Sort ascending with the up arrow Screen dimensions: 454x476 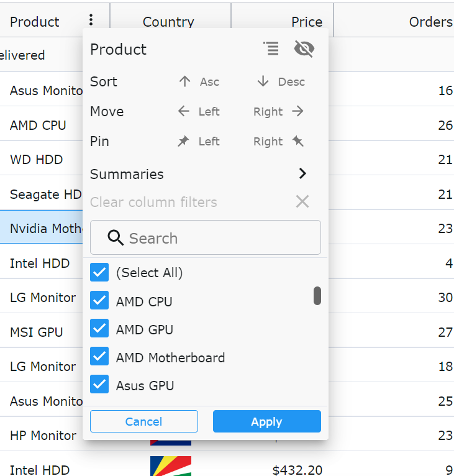click(x=184, y=81)
